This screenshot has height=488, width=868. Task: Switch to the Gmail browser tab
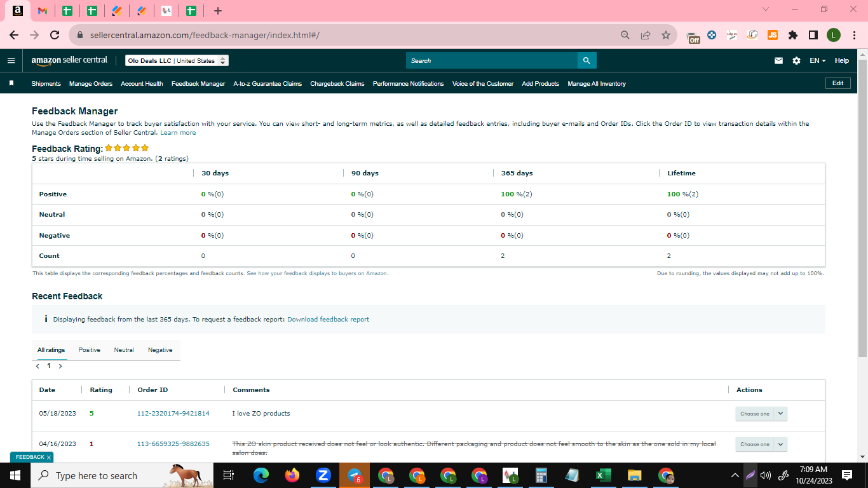(43, 11)
